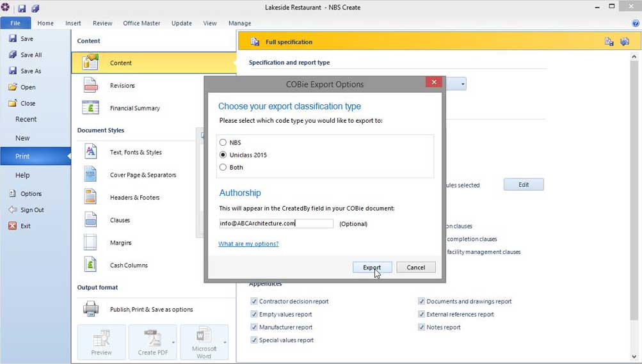Open the Financial Summary icon

point(90,108)
